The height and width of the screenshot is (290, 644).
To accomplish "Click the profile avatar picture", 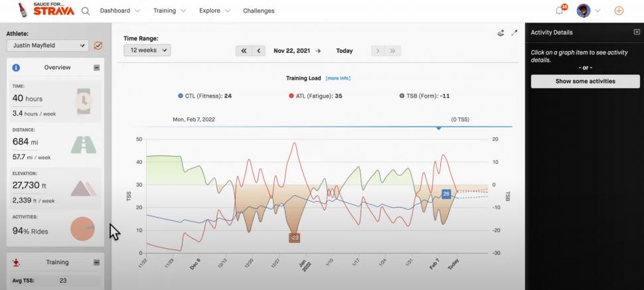I will 583,11.
